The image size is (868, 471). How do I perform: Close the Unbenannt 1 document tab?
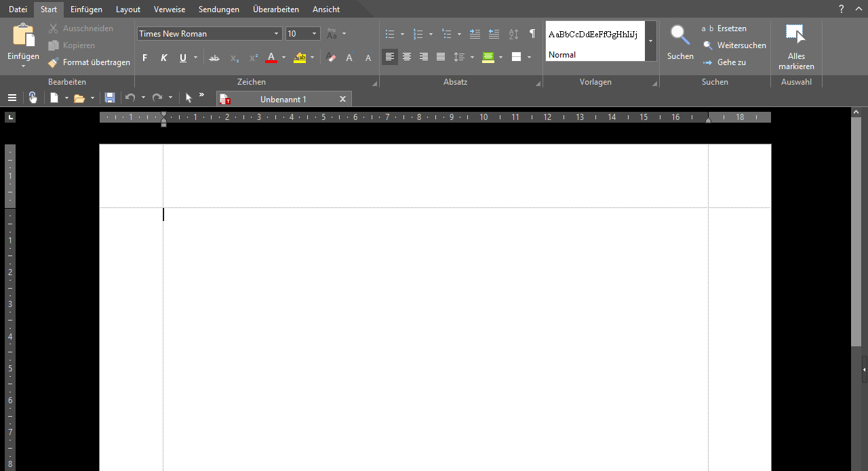tap(342, 99)
